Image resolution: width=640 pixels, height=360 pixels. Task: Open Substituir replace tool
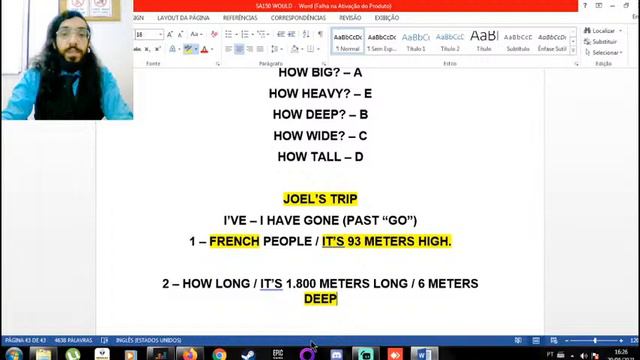(x=600, y=42)
